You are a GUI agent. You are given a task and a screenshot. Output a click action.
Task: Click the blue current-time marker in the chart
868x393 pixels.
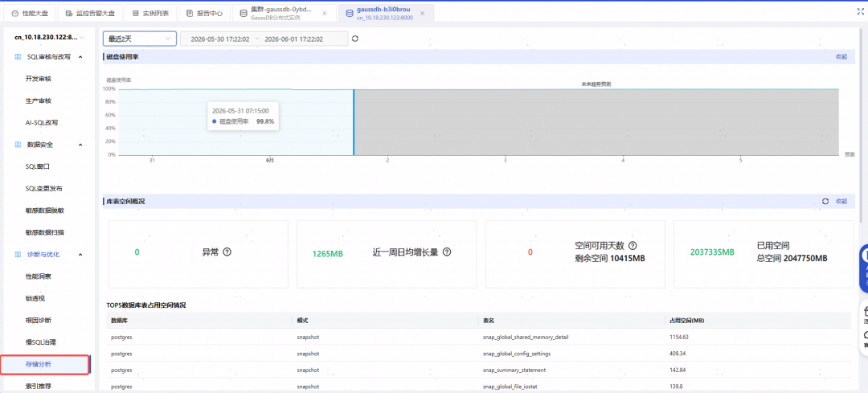tap(353, 122)
